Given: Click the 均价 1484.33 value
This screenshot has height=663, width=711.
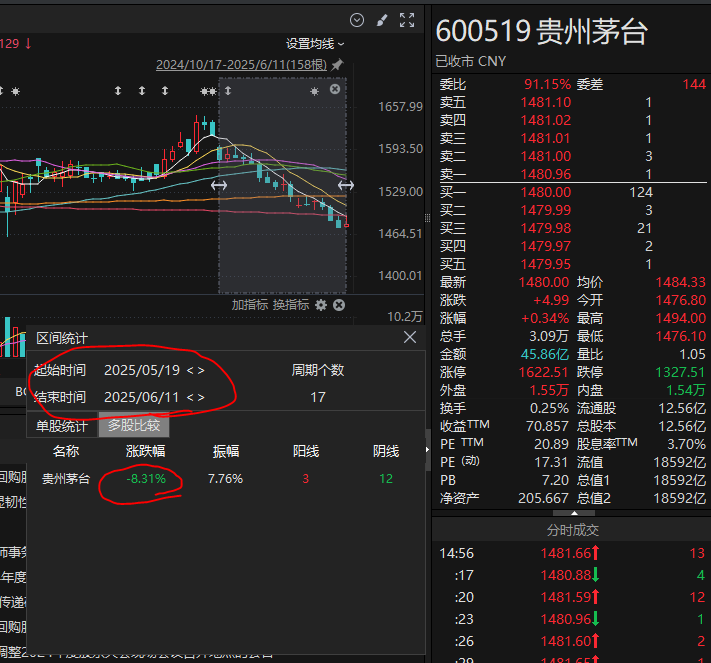Looking at the screenshot, I should click(x=681, y=283).
